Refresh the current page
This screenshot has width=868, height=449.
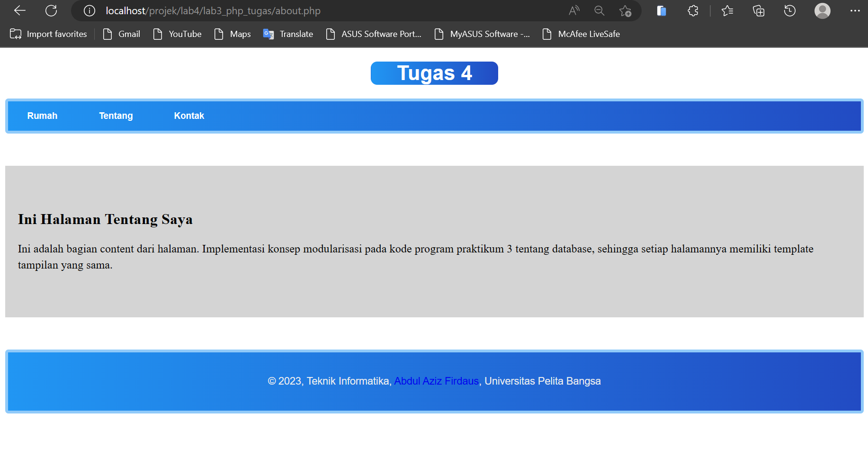click(x=51, y=10)
